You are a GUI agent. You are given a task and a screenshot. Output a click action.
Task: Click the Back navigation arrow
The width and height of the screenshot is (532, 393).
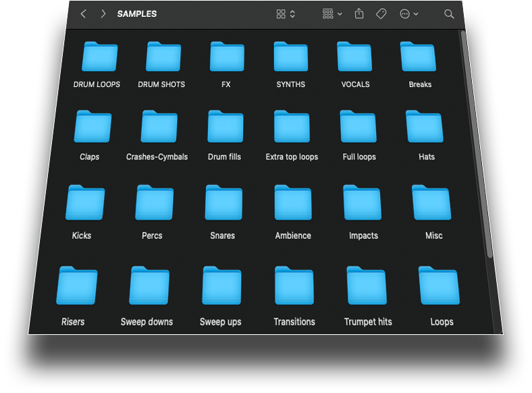point(84,14)
